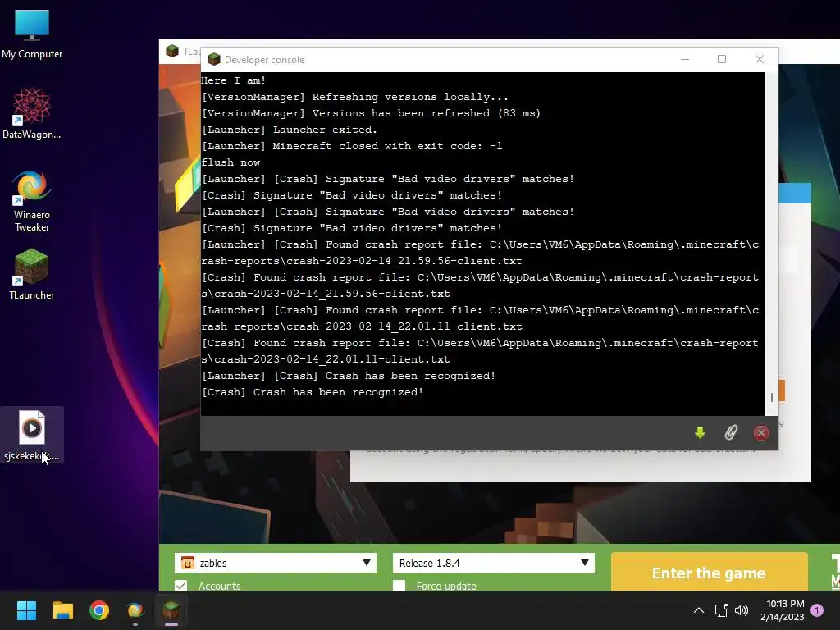Click '[Launcher] [Crash] Crash has been recognized!' line
This screenshot has width=840, height=630.
click(349, 376)
